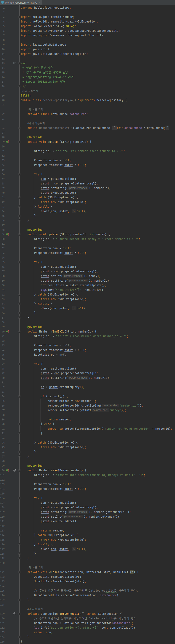Collapse the try block inside findById

(19, 364)
